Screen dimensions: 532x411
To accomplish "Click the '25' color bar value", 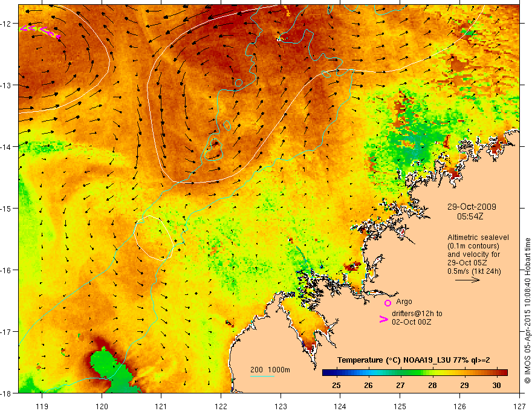I will pos(336,385).
